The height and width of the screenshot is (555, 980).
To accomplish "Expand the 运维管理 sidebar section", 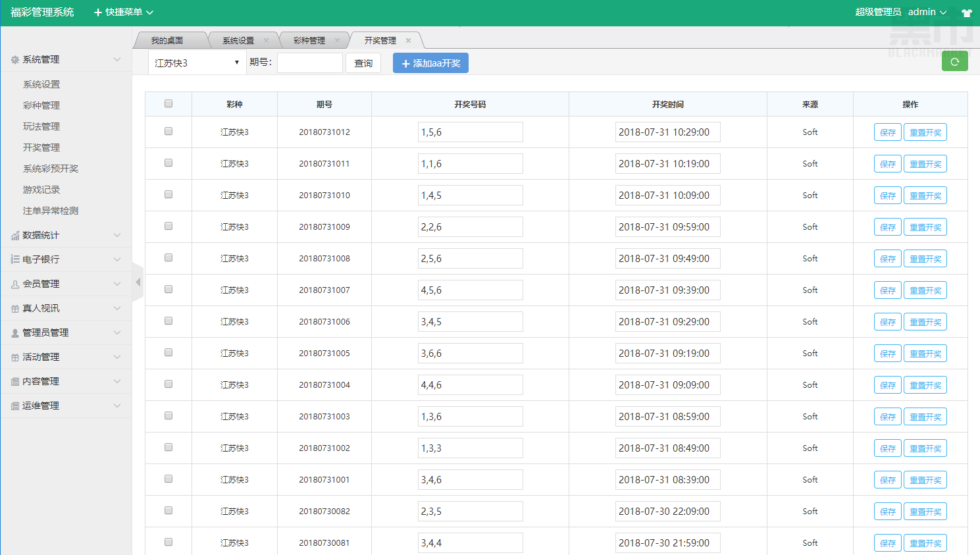I will point(66,406).
